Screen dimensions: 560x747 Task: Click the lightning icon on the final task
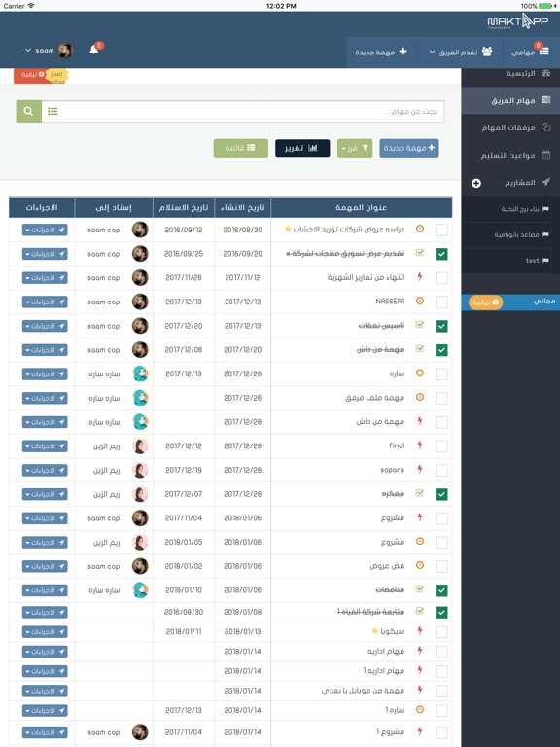420,445
